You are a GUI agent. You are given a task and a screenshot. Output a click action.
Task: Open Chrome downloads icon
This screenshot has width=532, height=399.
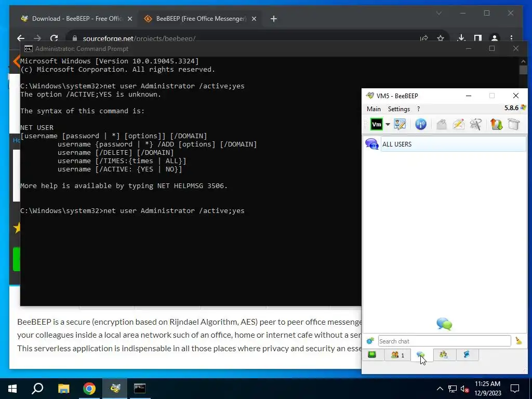461,38
